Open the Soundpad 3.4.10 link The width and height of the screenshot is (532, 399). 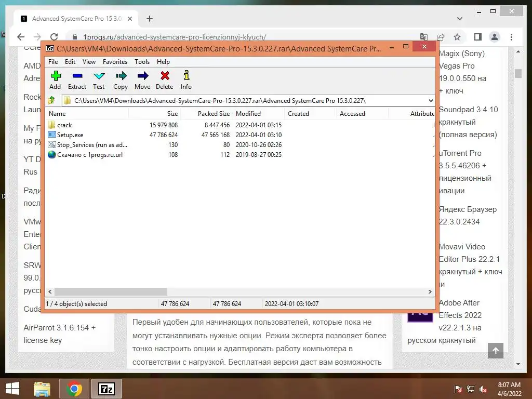pyautogui.click(x=468, y=122)
